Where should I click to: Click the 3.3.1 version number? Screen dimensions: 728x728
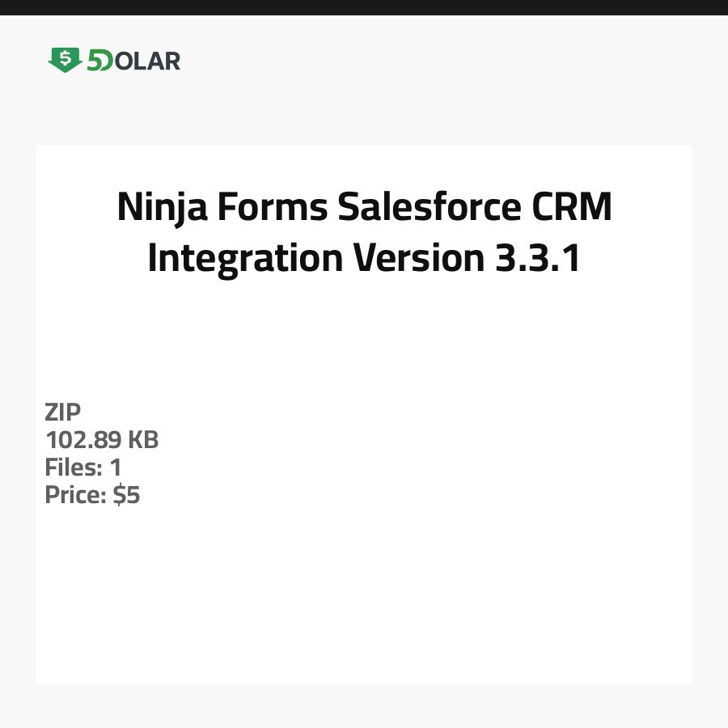(x=539, y=258)
